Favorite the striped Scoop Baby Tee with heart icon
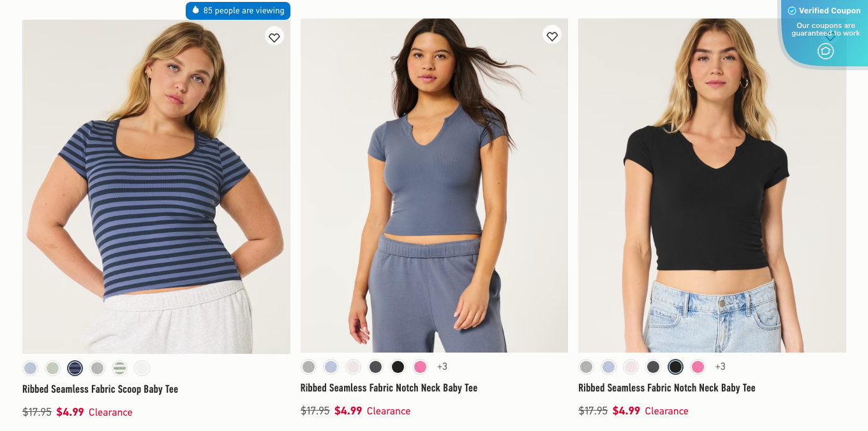Image resolution: width=868 pixels, height=431 pixels. (274, 37)
